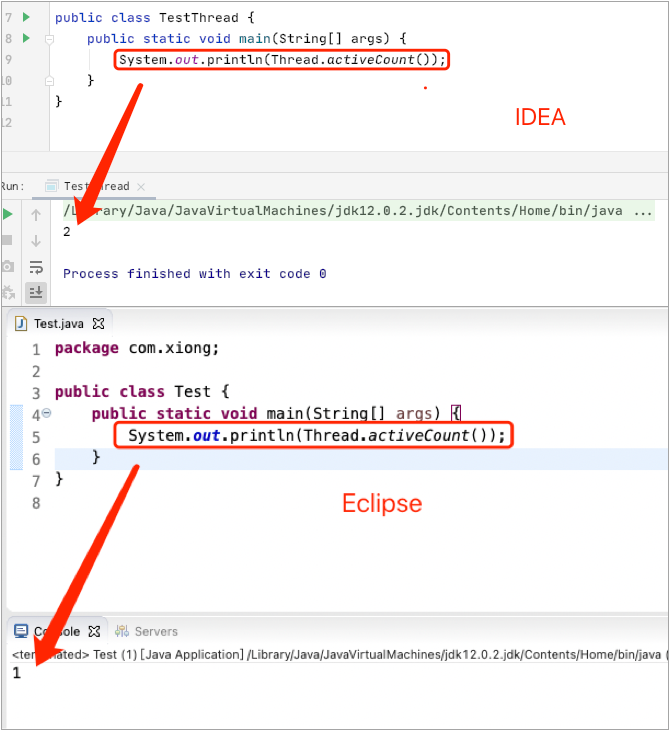The image size is (669, 730).
Task: Click println statement in IDEA editor line 9
Action: pos(282,60)
